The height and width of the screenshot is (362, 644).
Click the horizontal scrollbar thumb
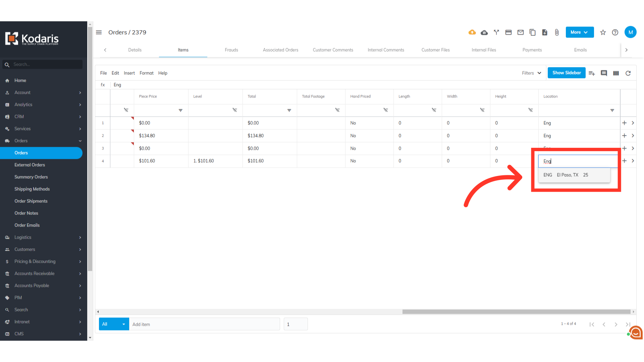coord(517,312)
